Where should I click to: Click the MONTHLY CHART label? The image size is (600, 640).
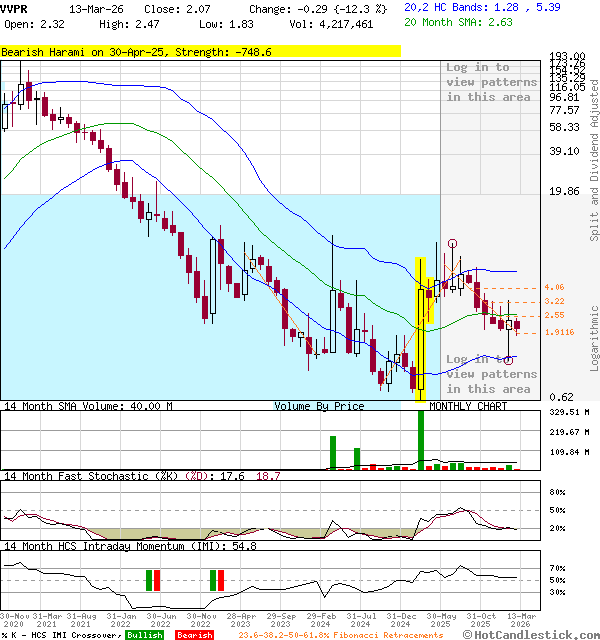[x=468, y=407]
